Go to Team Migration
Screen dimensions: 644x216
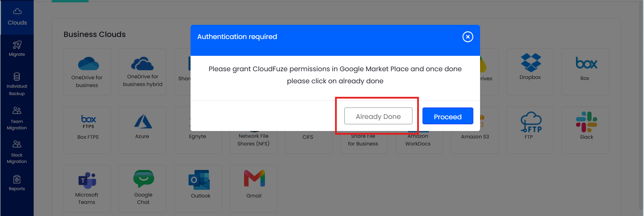(17, 118)
